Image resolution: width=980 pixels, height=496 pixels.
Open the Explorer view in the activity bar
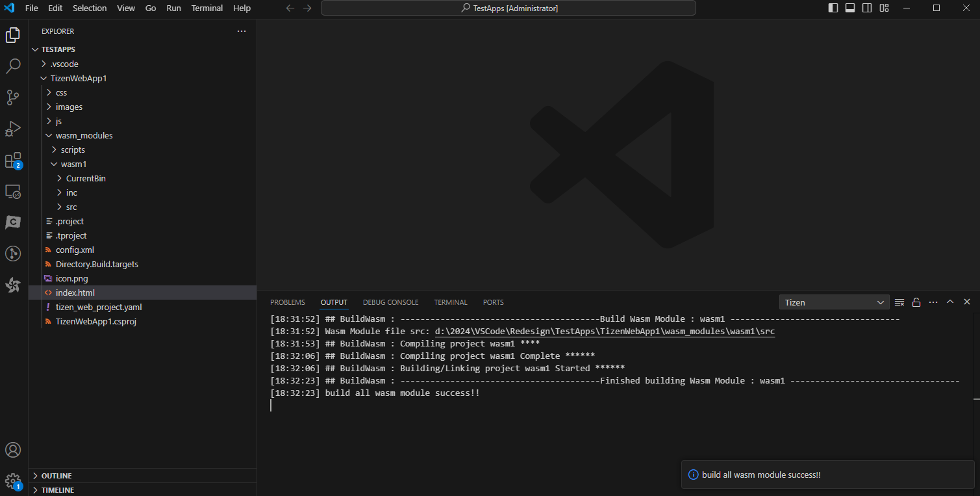coord(13,35)
